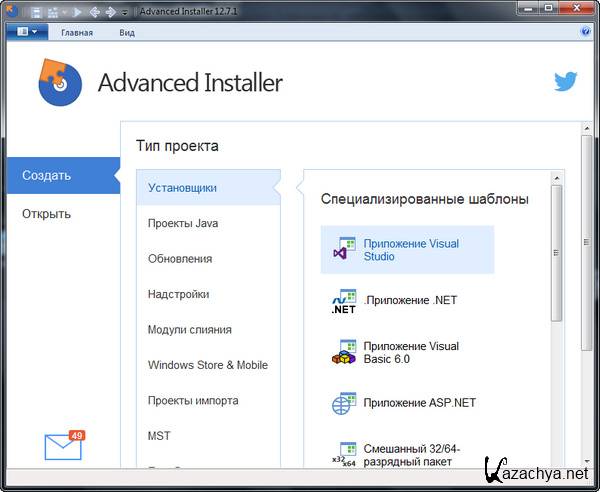This screenshot has width=600, height=492.
Task: Expand the quick access toolbar customize arrow
Action: tap(124, 12)
